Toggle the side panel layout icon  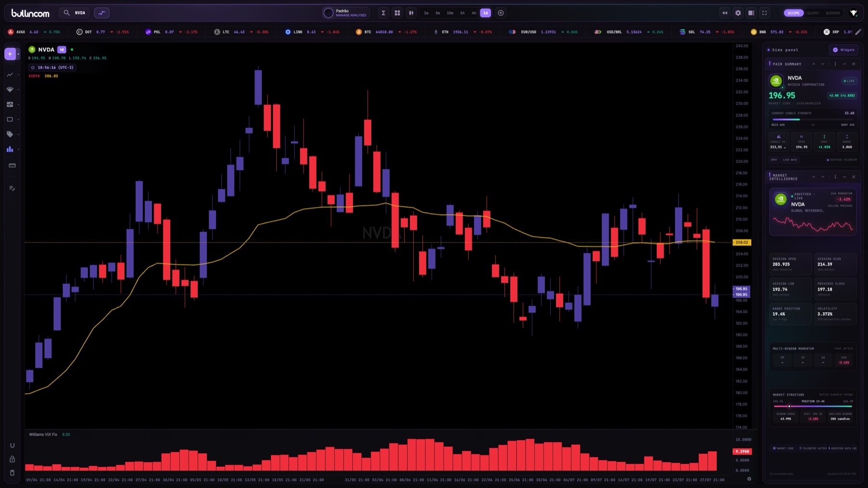pos(751,13)
